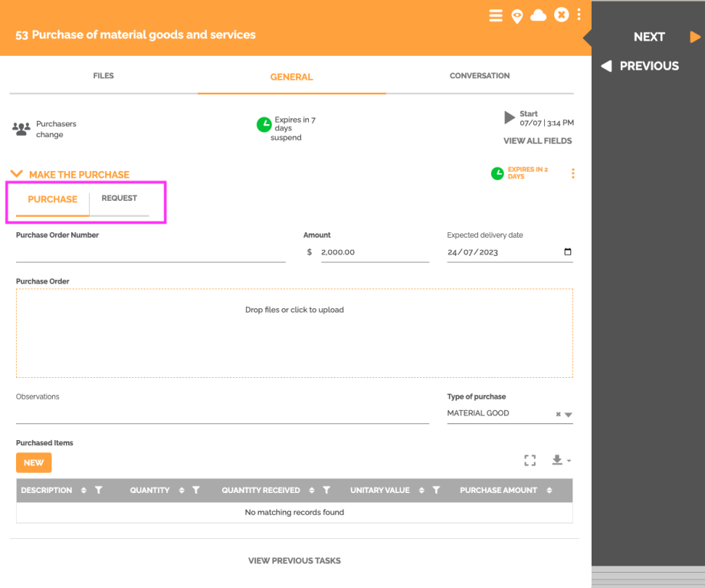This screenshot has height=588, width=705.
Task: Toggle sort on the DESCRIPTION column
Action: pyautogui.click(x=84, y=490)
